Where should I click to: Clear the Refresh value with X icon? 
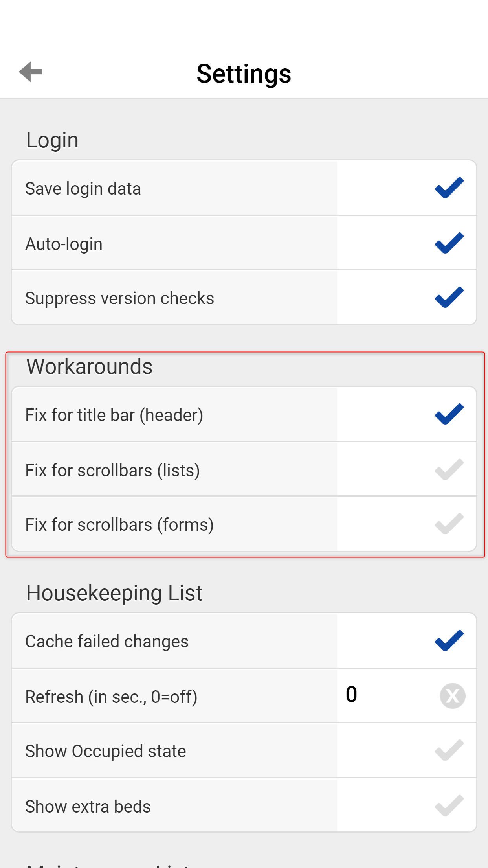(x=452, y=696)
